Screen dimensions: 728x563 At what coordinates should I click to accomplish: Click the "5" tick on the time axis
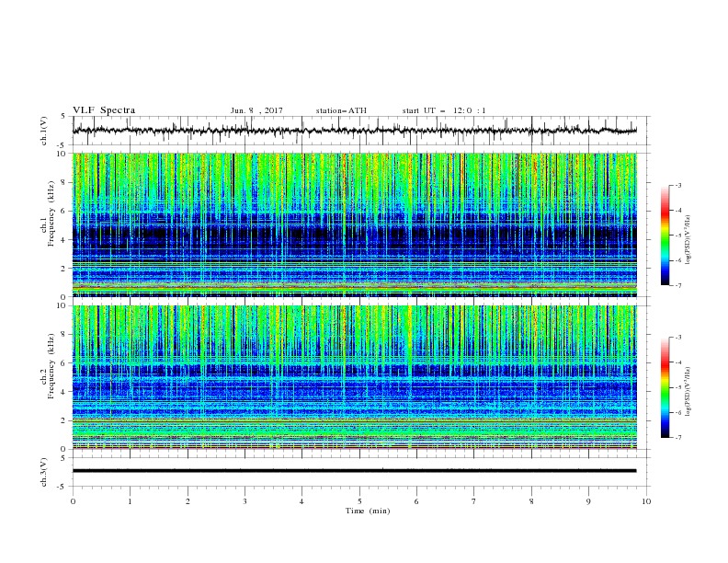coord(359,501)
